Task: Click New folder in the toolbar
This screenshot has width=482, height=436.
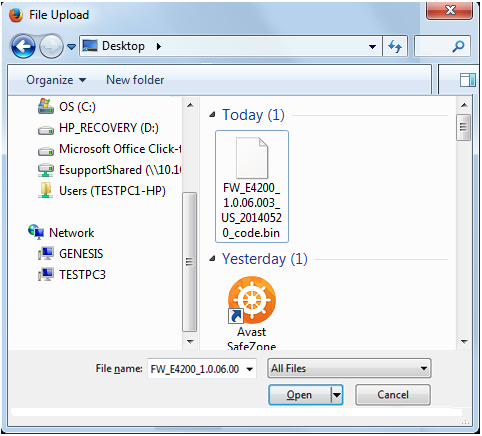Action: tap(135, 80)
